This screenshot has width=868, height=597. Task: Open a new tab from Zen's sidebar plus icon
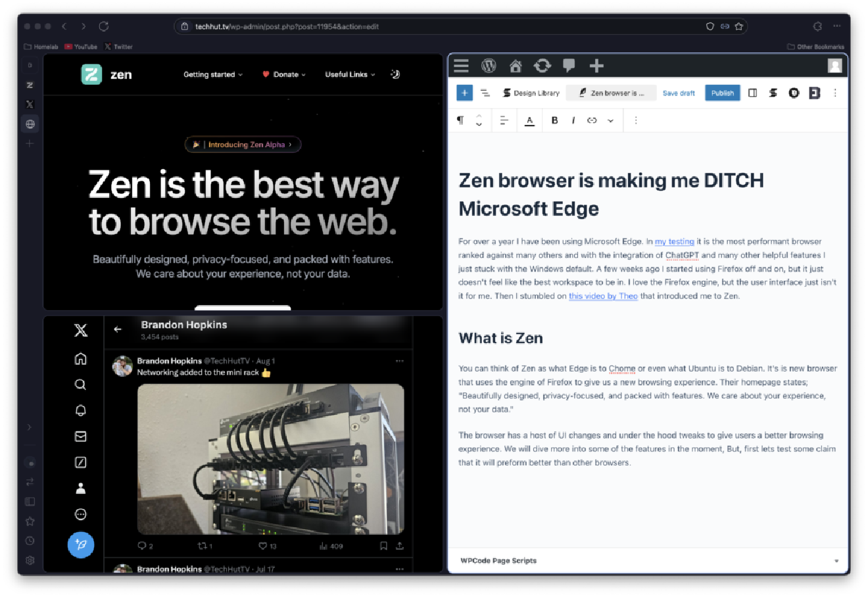pyautogui.click(x=29, y=143)
